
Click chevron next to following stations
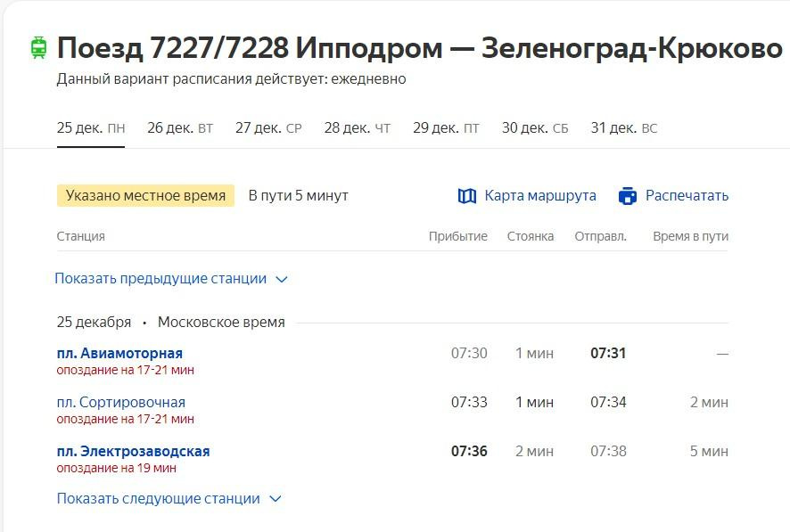point(276,499)
